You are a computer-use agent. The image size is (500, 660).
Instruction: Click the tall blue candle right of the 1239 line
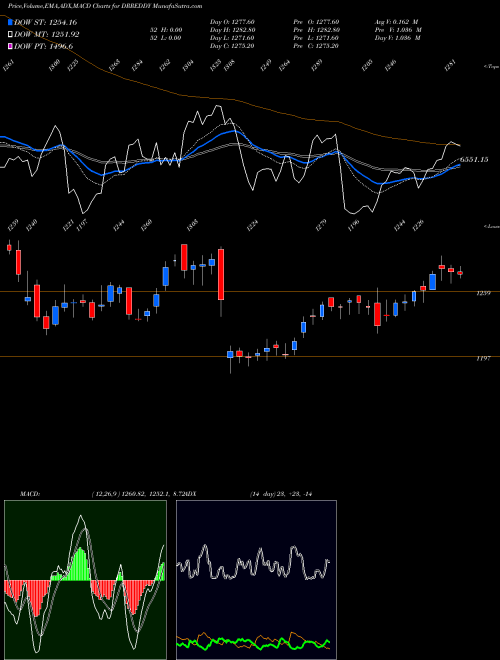pos(432,282)
